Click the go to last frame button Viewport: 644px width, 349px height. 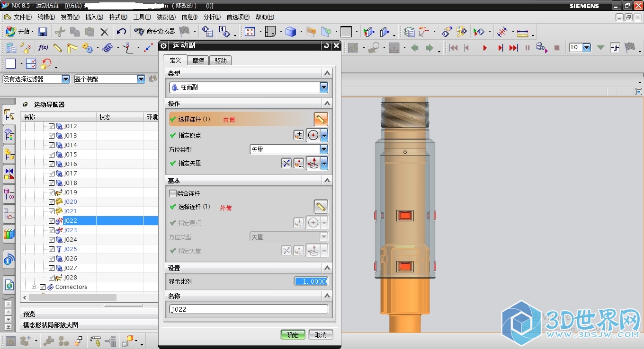coord(514,48)
